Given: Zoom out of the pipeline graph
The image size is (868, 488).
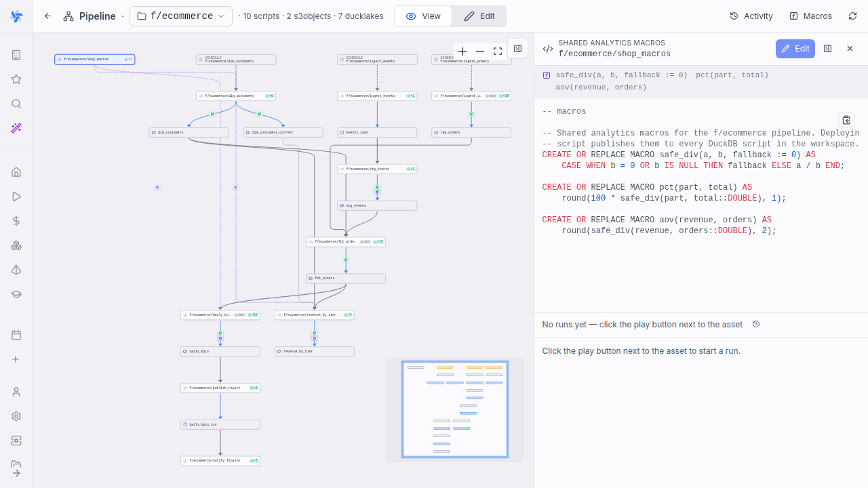Looking at the screenshot, I should point(480,52).
